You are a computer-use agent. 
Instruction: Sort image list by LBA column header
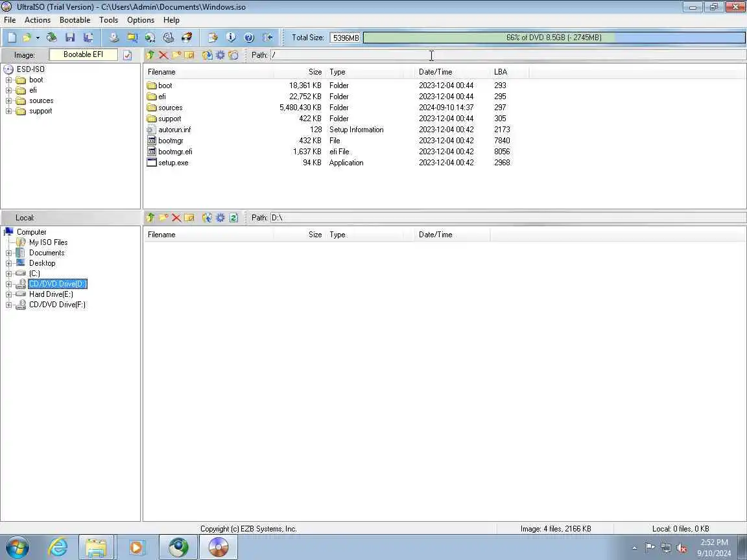(509, 72)
